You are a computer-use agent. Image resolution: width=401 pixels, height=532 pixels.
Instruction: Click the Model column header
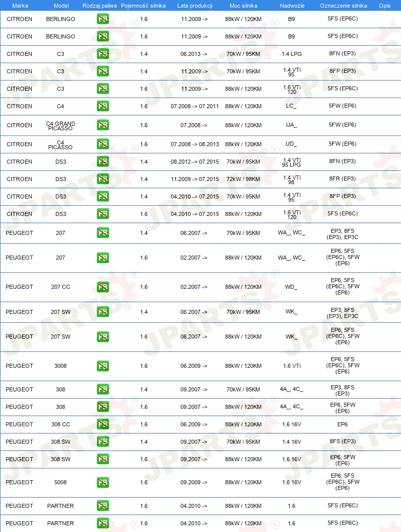[61, 6]
